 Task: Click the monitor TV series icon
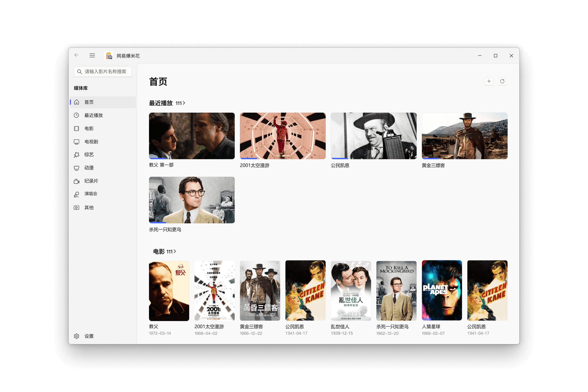77,142
